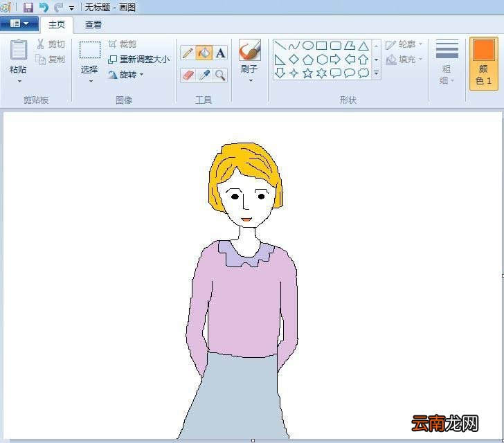
Task: Open the Paint file menu button
Action: [19, 24]
